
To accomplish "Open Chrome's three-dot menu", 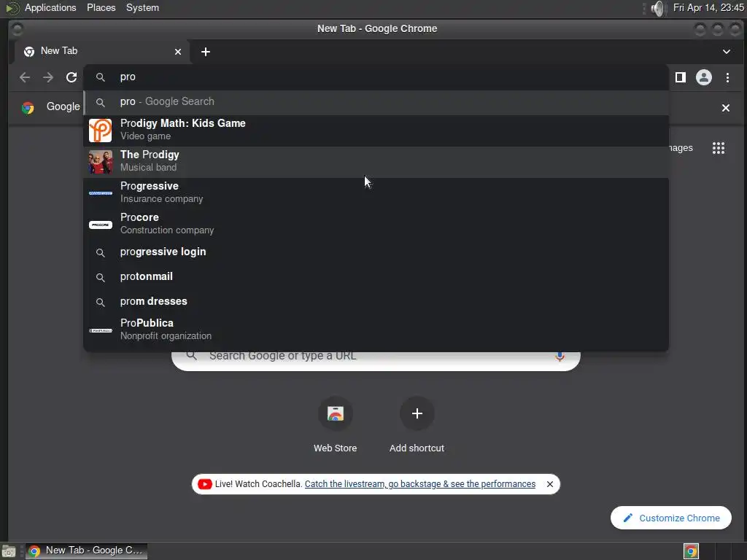I will coord(727,77).
